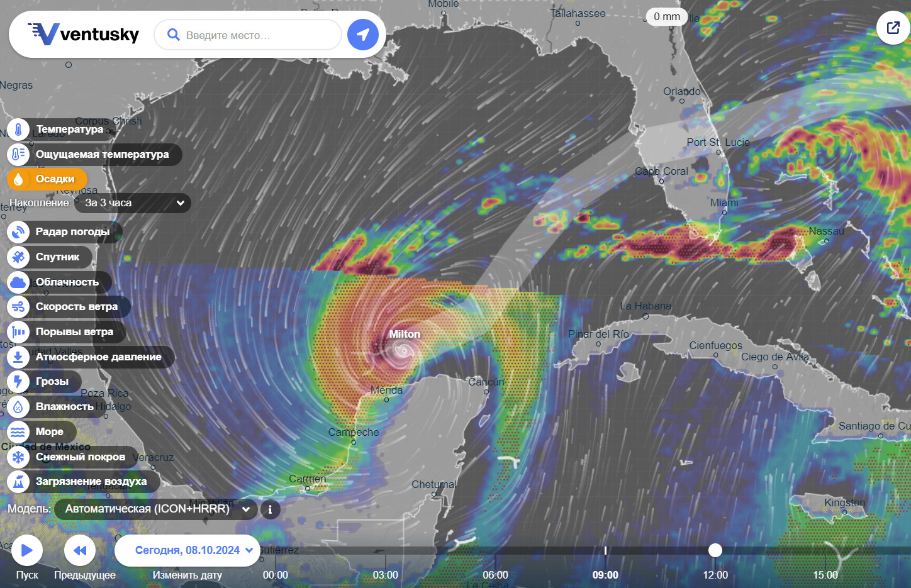Viewport: 911px width, 588px height.
Task: Open the share/external link icon
Action: pyautogui.click(x=893, y=28)
